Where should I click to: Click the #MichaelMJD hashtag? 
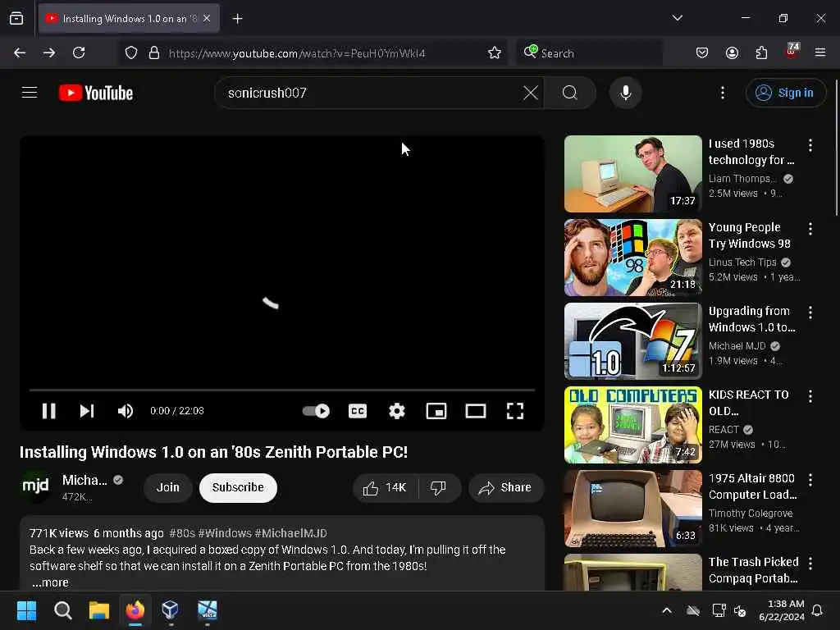291,533
